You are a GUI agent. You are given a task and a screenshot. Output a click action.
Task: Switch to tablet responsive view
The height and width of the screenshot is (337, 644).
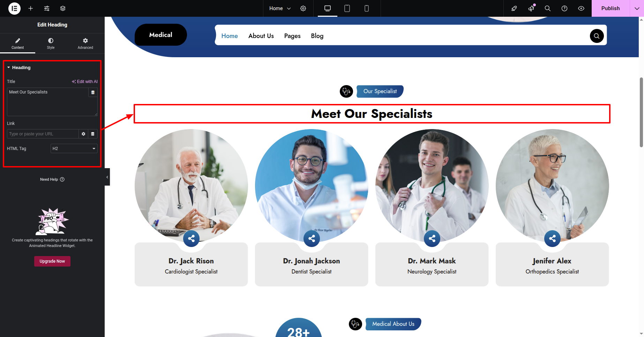pyautogui.click(x=347, y=8)
